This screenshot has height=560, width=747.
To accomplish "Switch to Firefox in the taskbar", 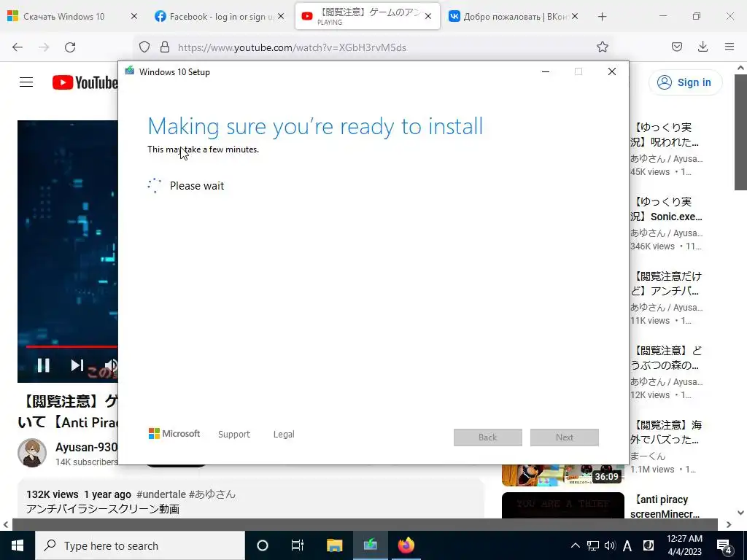I will coord(406,545).
